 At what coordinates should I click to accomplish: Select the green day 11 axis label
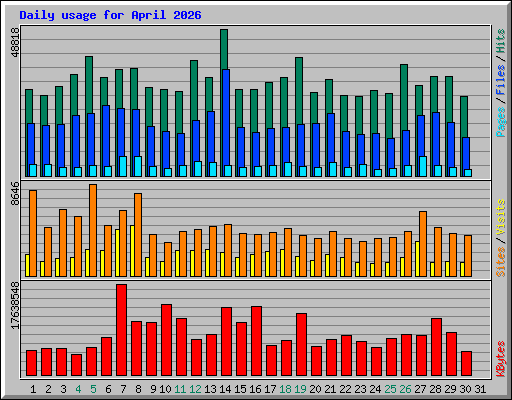click(180, 389)
